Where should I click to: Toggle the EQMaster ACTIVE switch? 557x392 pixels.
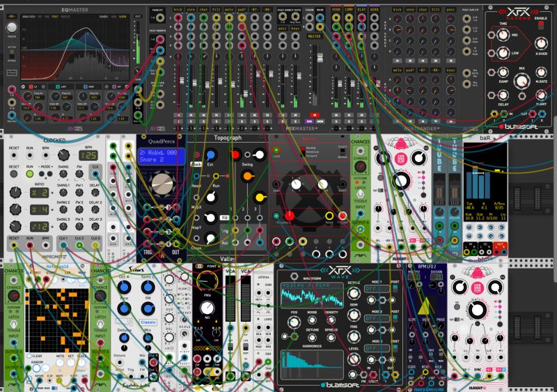[x=12, y=54]
